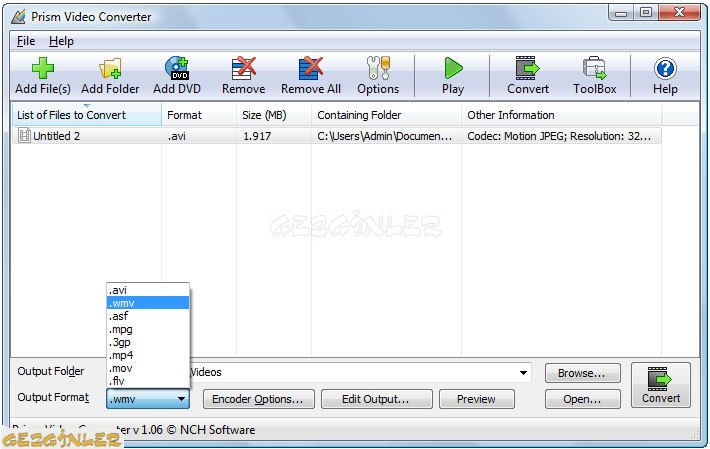This screenshot has width=710, height=449.
Task: Click the Edit Output... button
Action: pyautogui.click(x=377, y=399)
